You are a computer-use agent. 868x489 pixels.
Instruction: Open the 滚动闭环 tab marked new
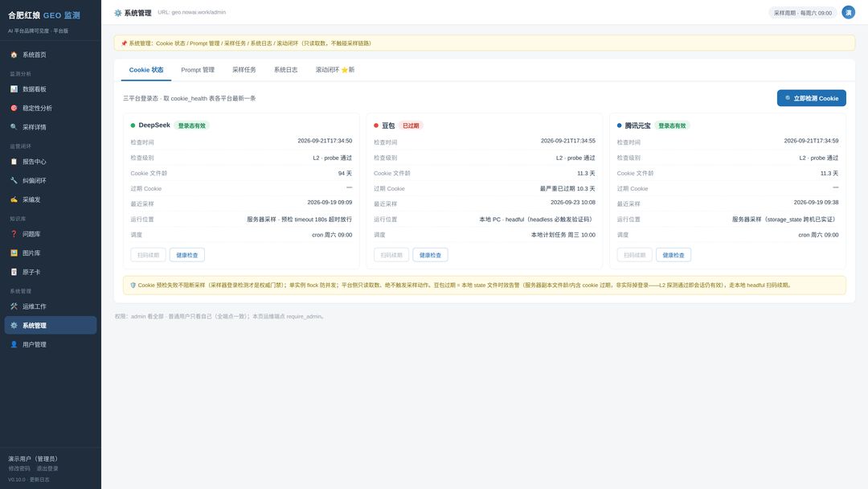[x=335, y=70]
